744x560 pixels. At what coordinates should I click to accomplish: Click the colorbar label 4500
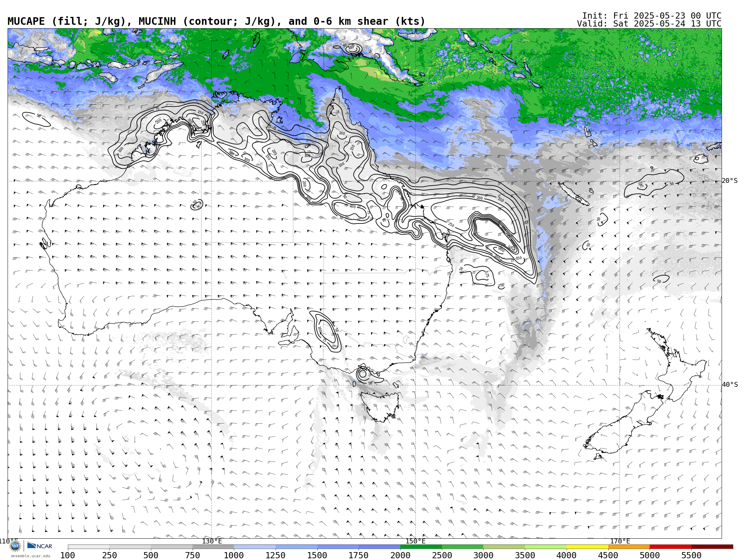(608, 556)
